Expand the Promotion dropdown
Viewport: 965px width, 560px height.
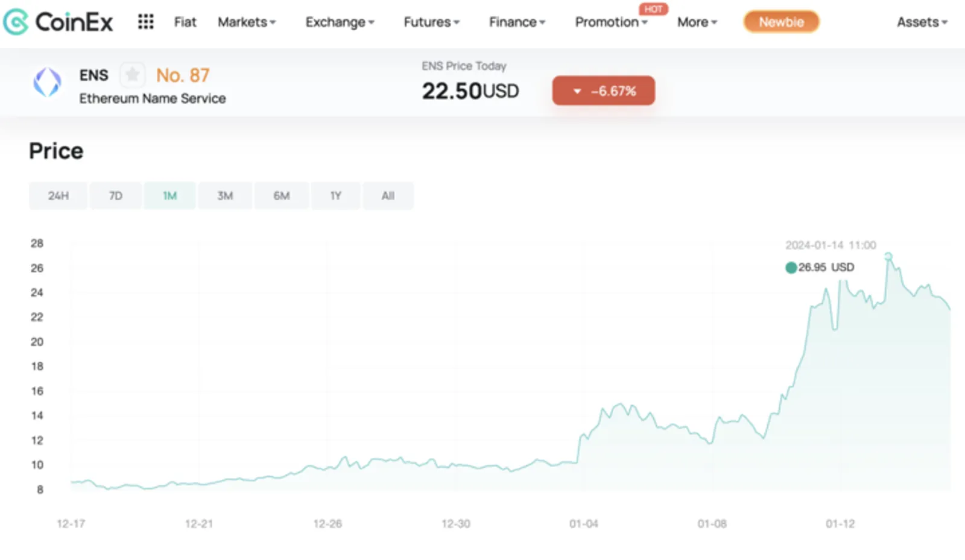(611, 22)
